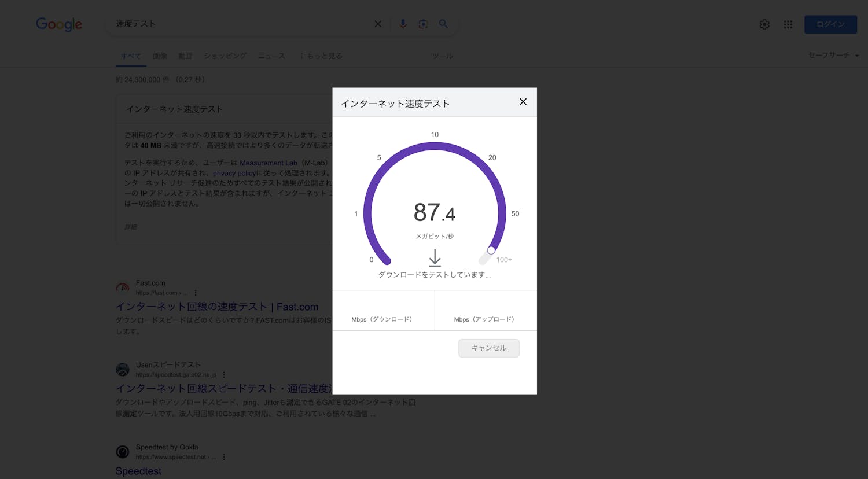Click the ツール button
This screenshot has height=479, width=868.
click(442, 56)
